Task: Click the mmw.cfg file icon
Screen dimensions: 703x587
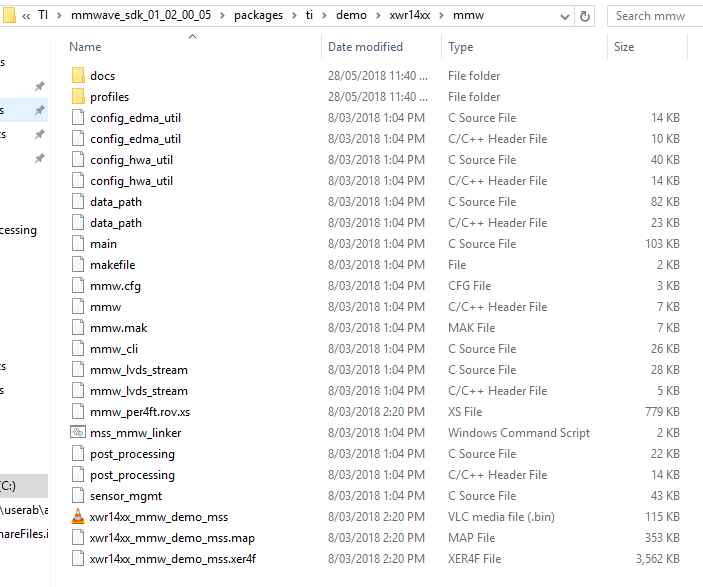Action: [x=78, y=286]
